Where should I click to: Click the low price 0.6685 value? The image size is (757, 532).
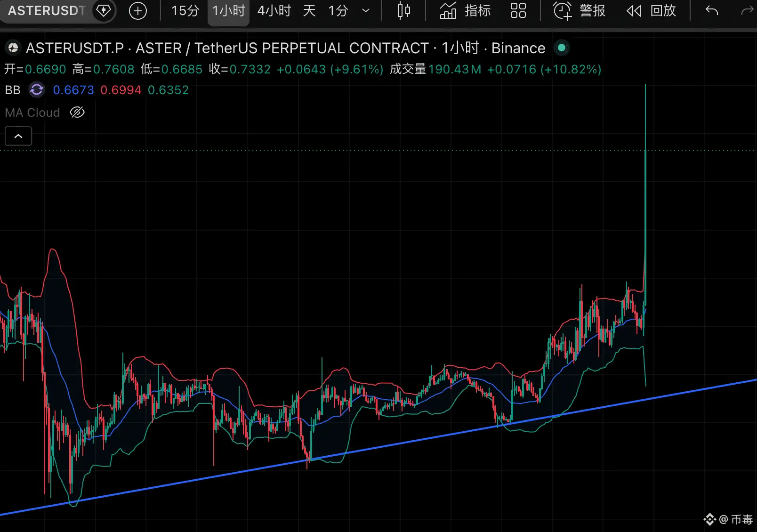coord(182,69)
